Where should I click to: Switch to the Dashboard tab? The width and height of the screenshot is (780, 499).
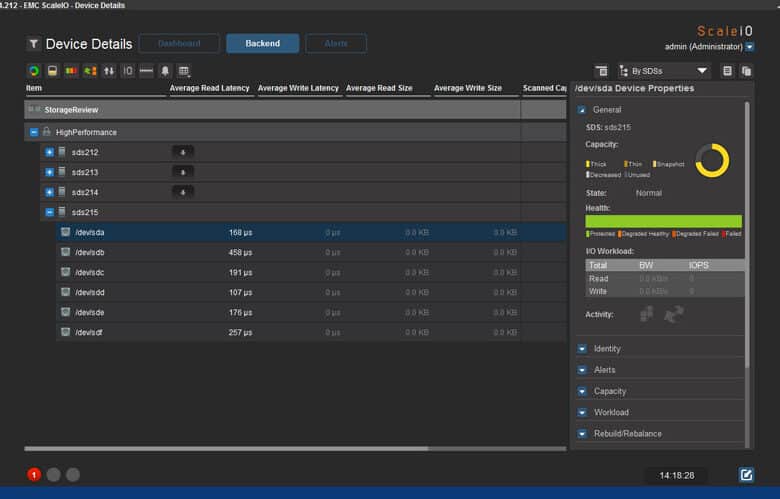click(179, 43)
